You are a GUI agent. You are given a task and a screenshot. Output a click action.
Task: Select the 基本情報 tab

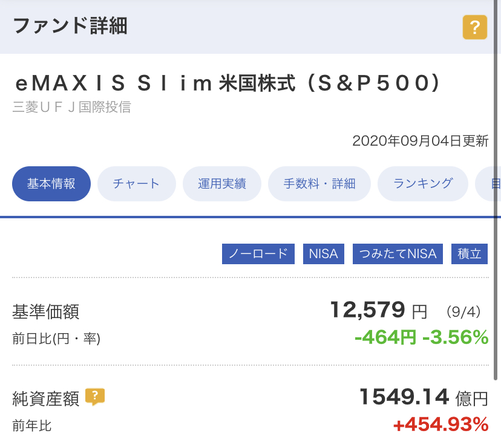(51, 184)
